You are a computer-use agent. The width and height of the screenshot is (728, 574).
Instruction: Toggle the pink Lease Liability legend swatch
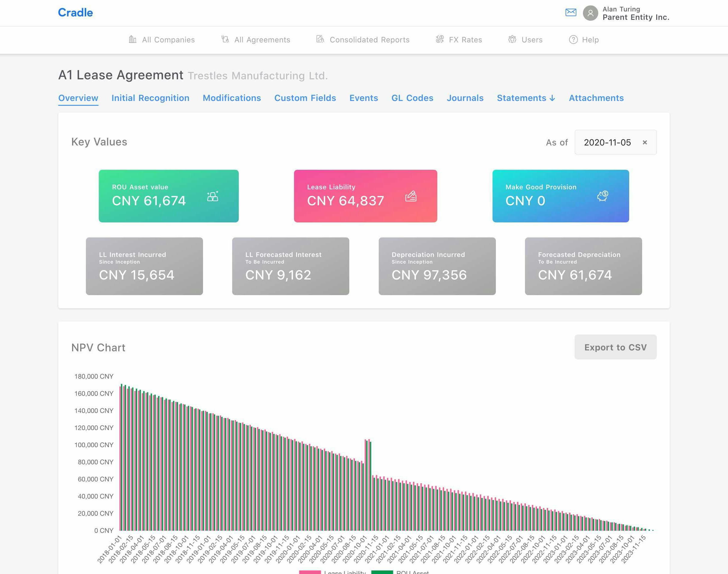[x=310, y=572]
